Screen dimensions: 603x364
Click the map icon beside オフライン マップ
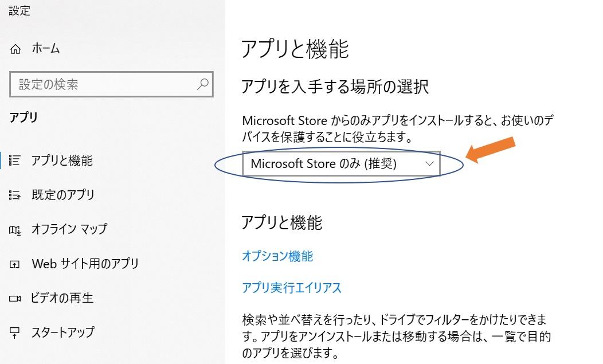click(x=15, y=230)
